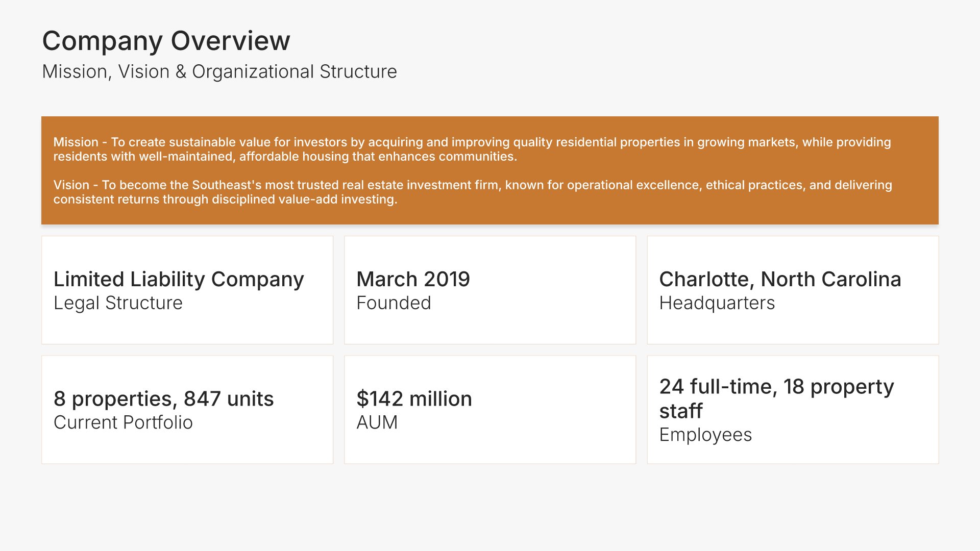Select the AUM label
This screenshot has width=980, height=551.
point(377,422)
